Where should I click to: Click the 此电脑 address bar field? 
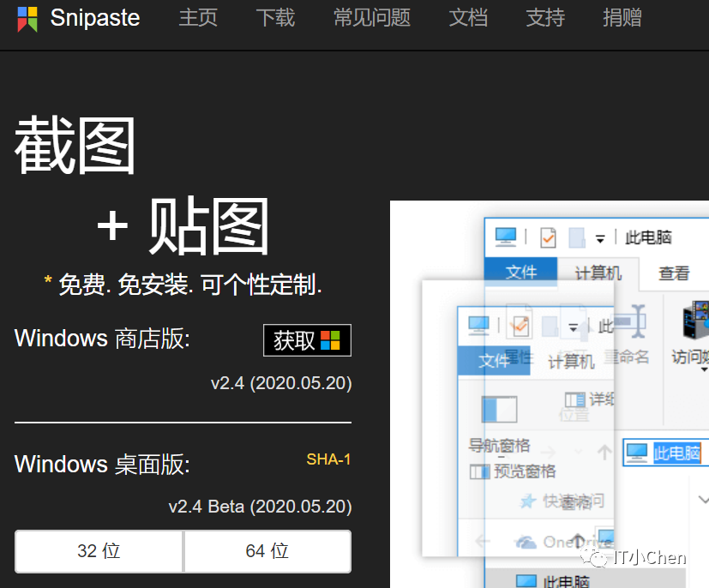point(665,453)
